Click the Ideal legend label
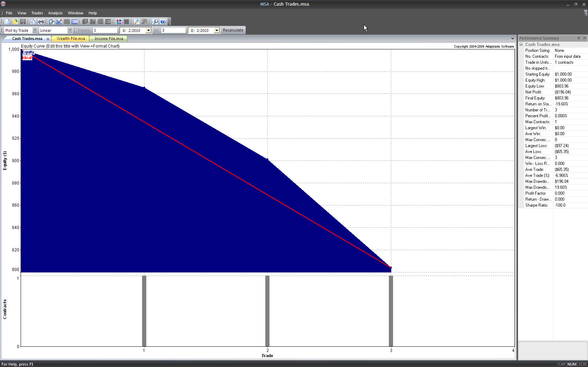The width and height of the screenshot is (588, 367). pos(27,58)
